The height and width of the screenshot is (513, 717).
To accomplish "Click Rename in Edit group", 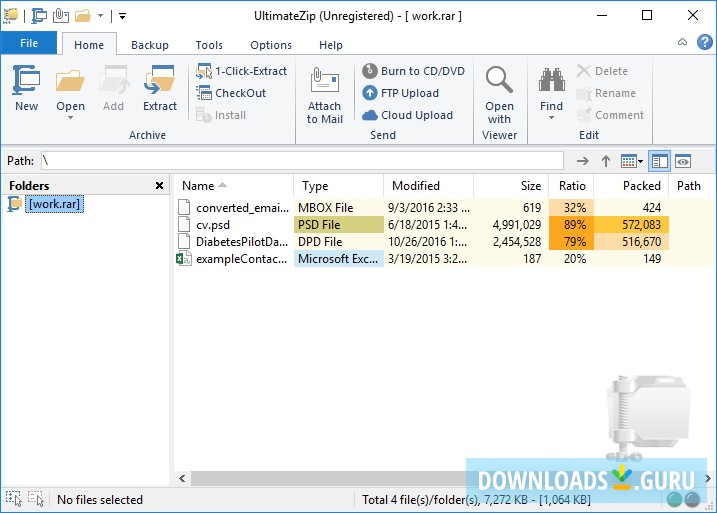I will click(x=606, y=93).
